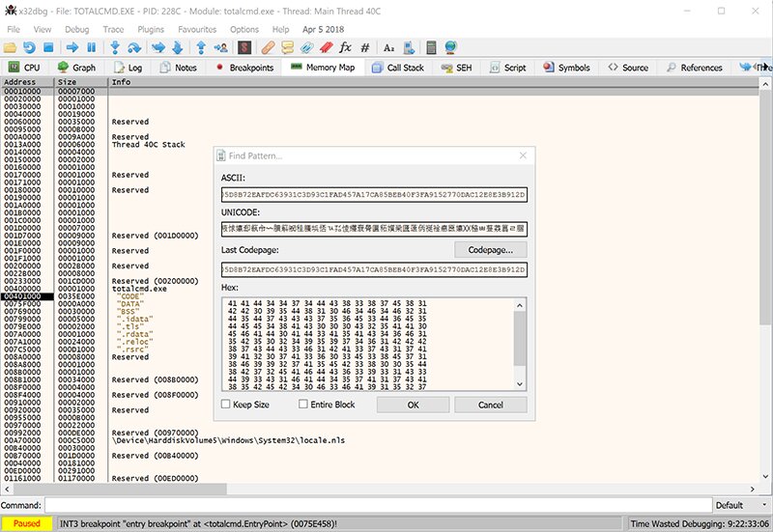Click the Hex box scroll-down arrow
The height and width of the screenshot is (532, 773).
(520, 384)
